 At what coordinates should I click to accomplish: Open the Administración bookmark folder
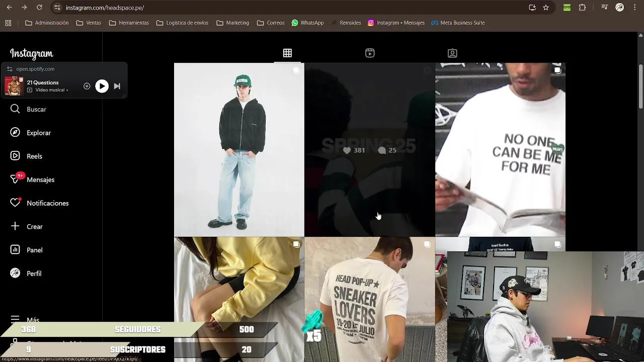[47, 23]
